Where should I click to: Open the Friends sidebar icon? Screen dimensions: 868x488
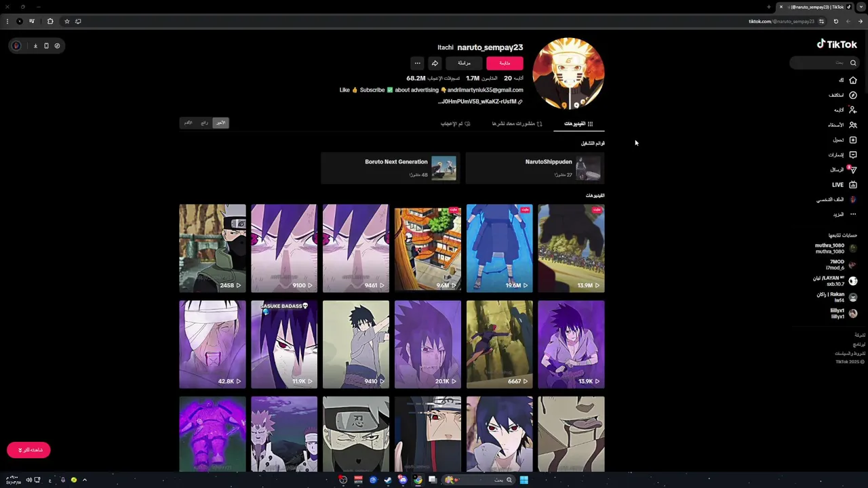coord(853,125)
